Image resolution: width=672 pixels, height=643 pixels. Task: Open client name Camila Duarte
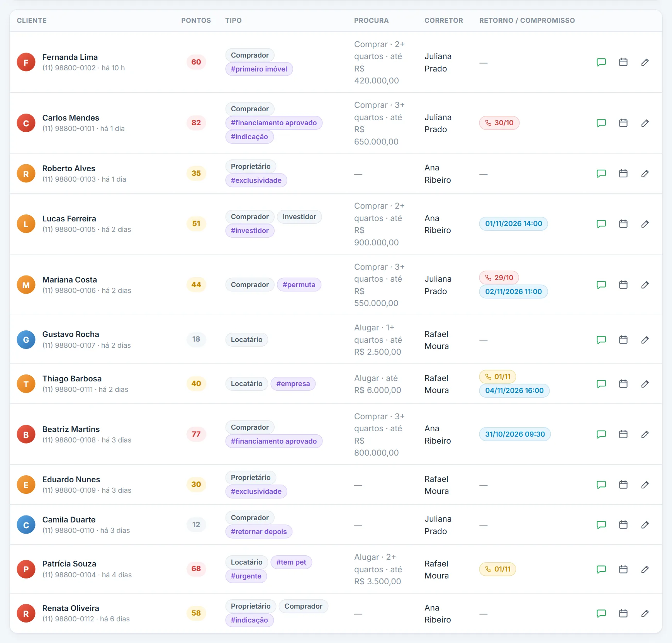pyautogui.click(x=69, y=520)
